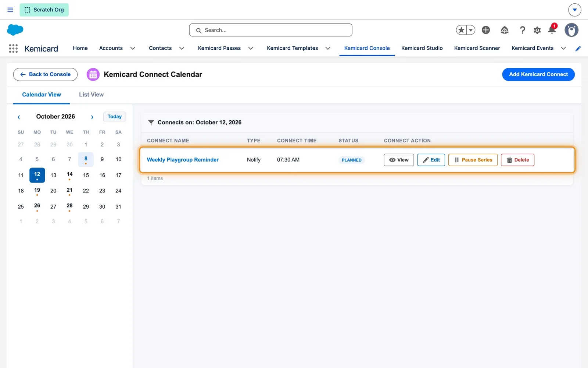Viewport: 588px width, 368px height.
Task: Go to next month in calendar
Action: point(92,117)
